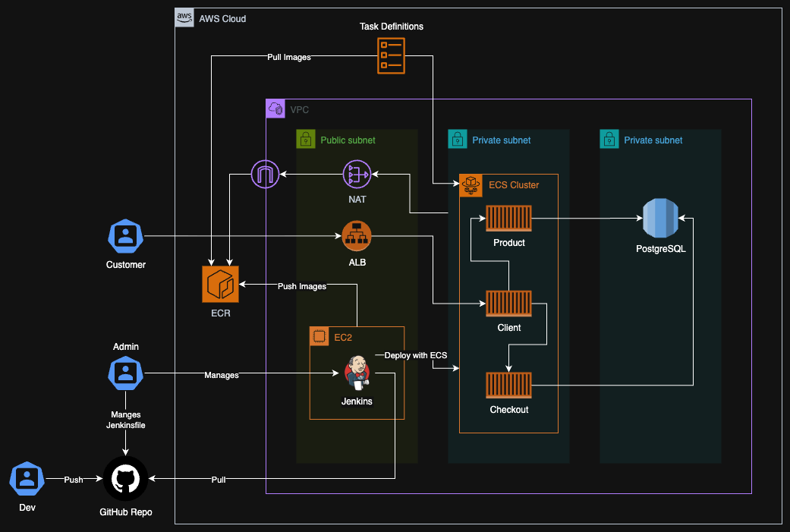Click the GitHub Repo icon

pos(127,479)
